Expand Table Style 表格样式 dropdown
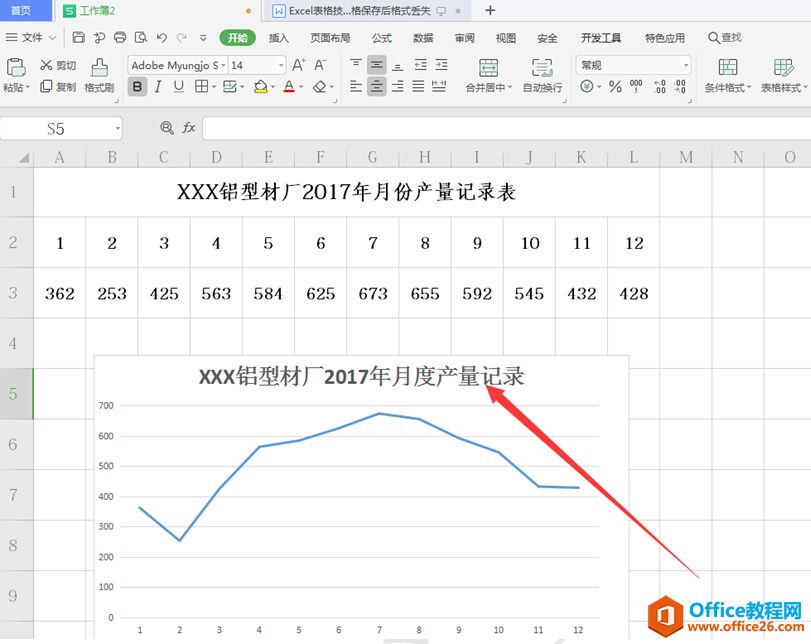 pos(805,87)
